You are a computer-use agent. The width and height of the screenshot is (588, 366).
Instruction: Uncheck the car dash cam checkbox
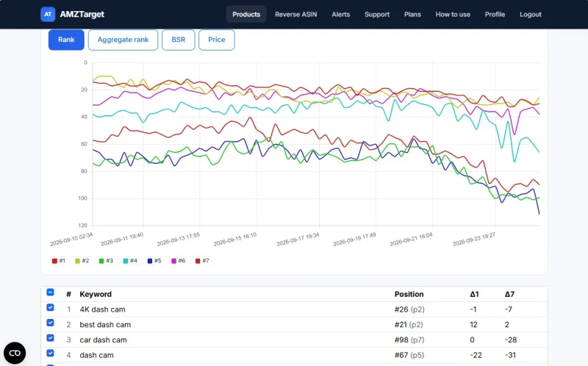(50, 338)
